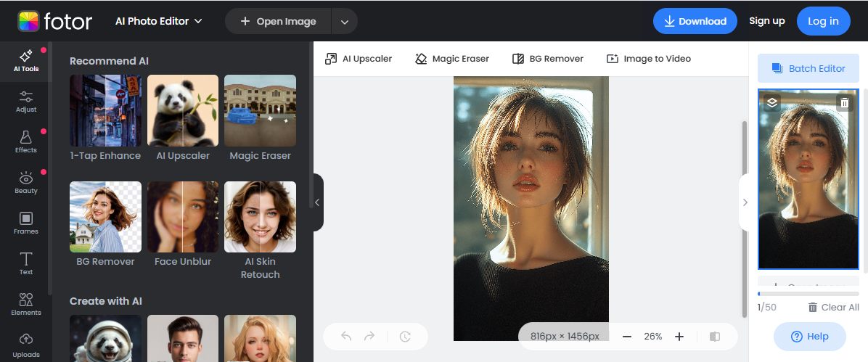
Task: Open the Elements sidebar panel
Action: click(x=26, y=305)
